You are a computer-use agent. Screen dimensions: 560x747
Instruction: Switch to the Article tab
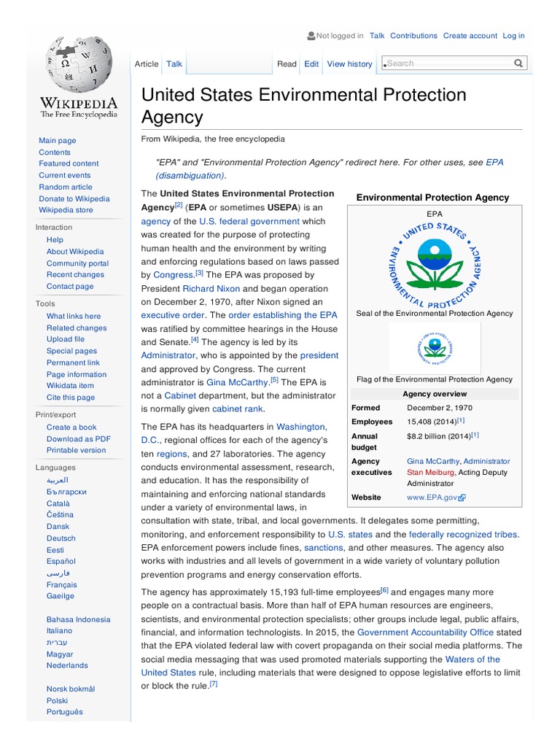[146, 64]
